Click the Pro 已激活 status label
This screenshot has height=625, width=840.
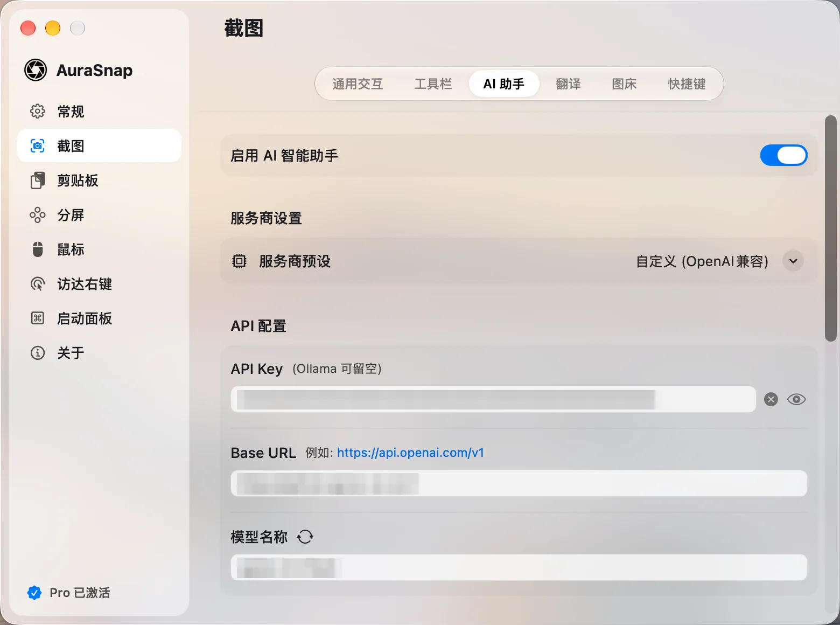(x=80, y=593)
